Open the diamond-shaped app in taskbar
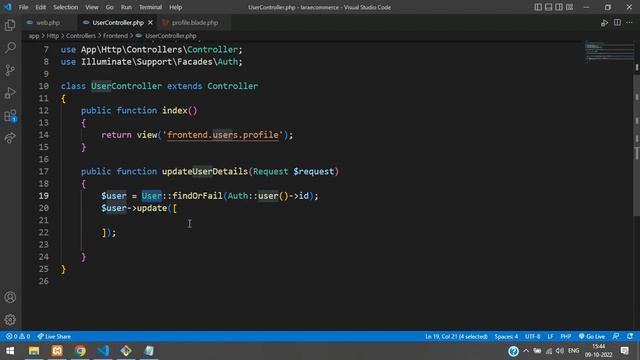 point(126,351)
